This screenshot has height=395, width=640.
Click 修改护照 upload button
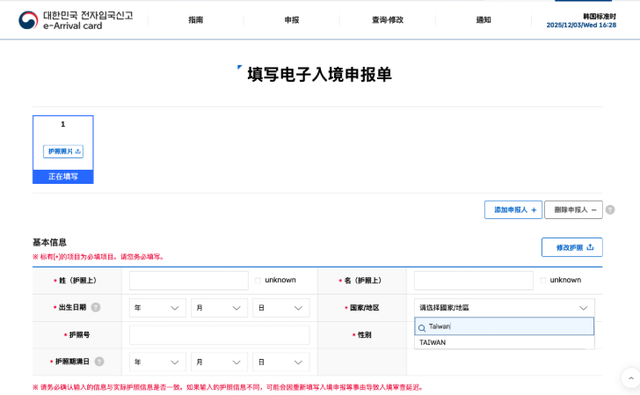572,247
